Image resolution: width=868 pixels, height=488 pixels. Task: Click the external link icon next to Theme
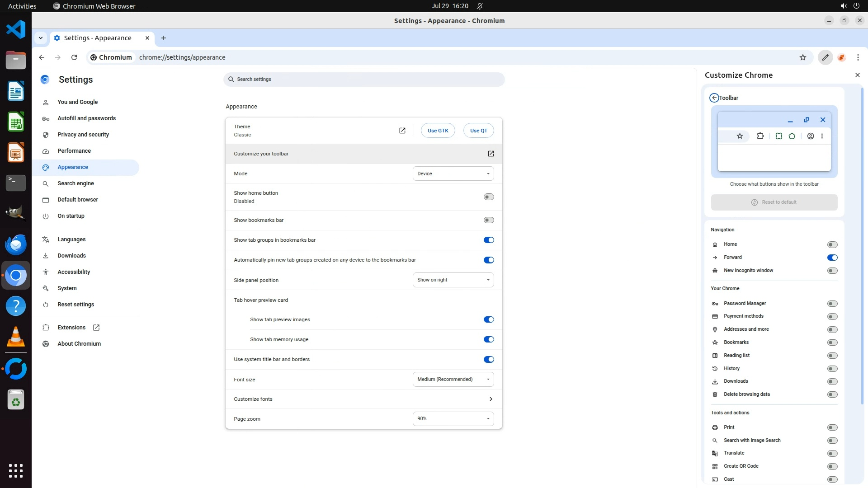pos(402,131)
